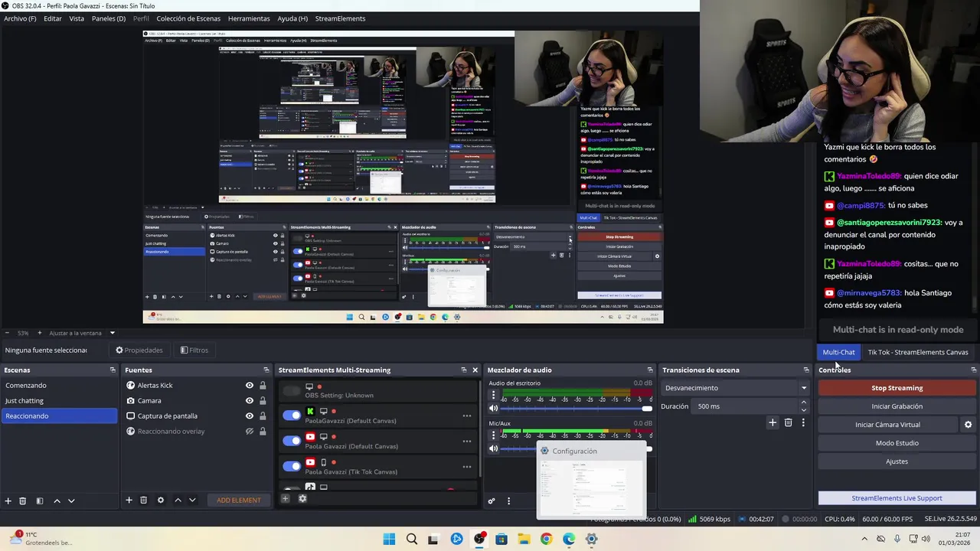Add a scene transition with plus icon
Image resolution: width=980 pixels, height=551 pixels.
773,422
